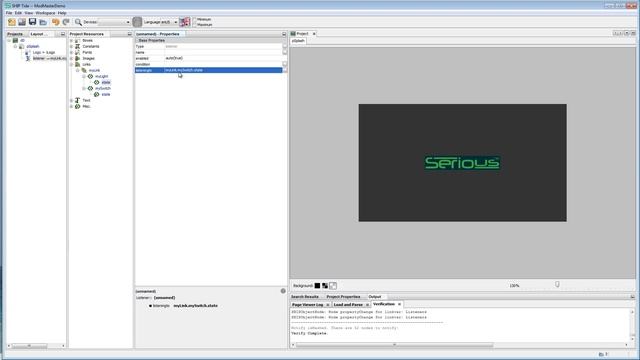Click the Save floppy disk icon
Image resolution: width=640 pixels, height=360 pixels.
coord(32,22)
